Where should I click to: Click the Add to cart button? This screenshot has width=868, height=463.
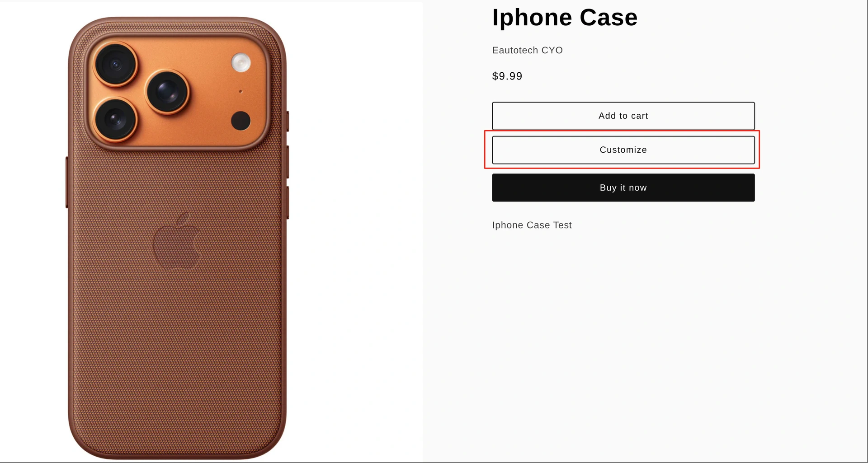coord(623,116)
